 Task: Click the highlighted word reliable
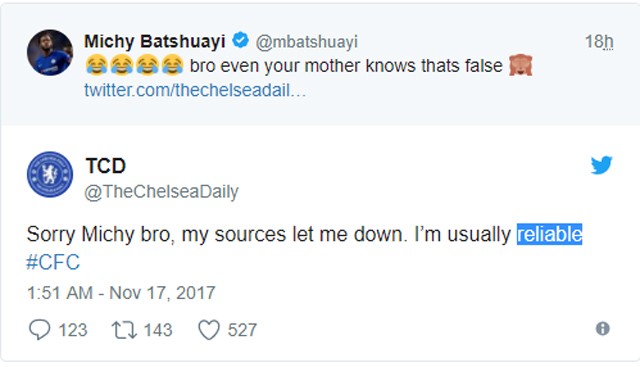click(x=549, y=234)
